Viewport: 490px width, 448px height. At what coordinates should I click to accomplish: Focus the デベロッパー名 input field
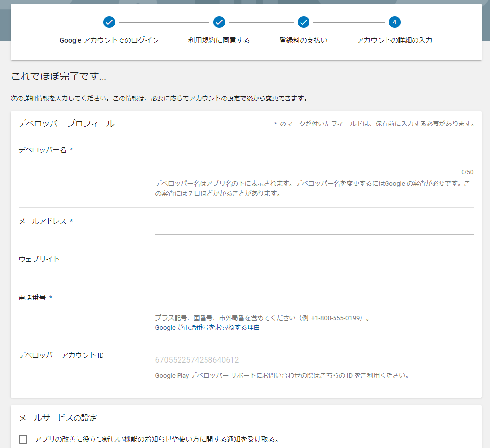[314, 158]
